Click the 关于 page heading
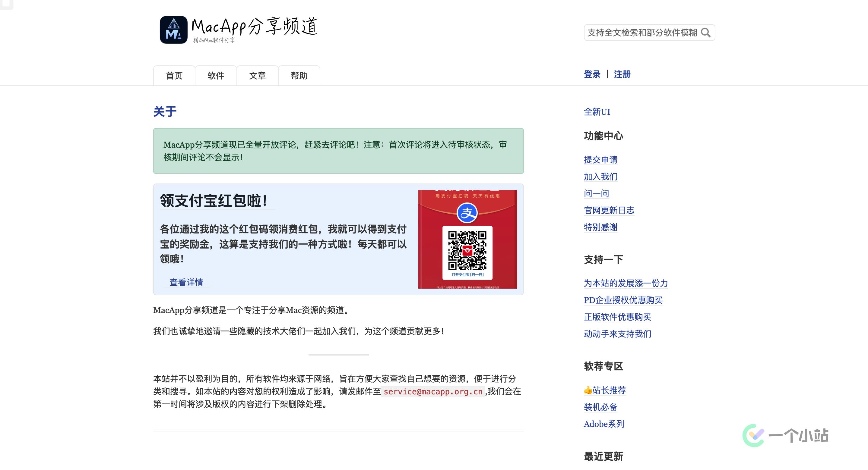This screenshot has height=470, width=868. 165,112
